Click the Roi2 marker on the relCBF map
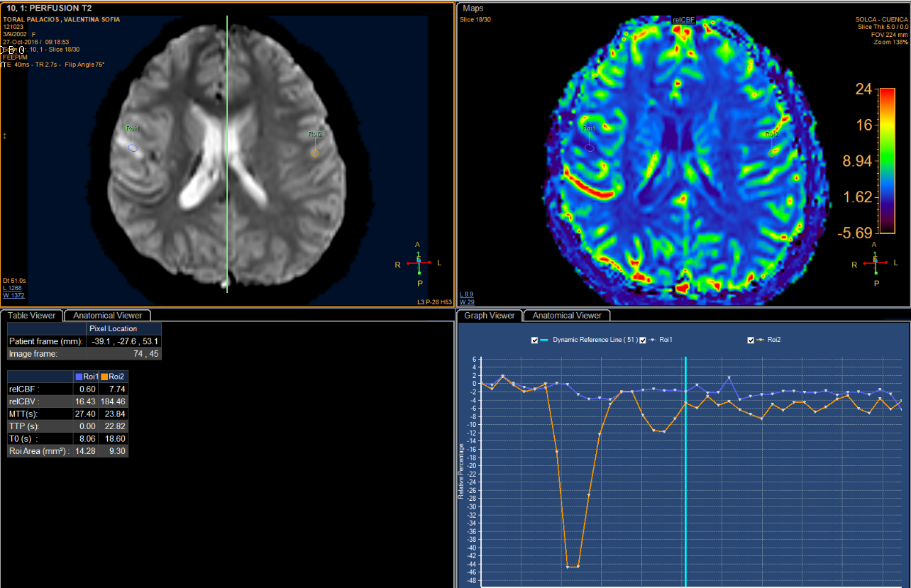The image size is (911, 588). [x=771, y=150]
